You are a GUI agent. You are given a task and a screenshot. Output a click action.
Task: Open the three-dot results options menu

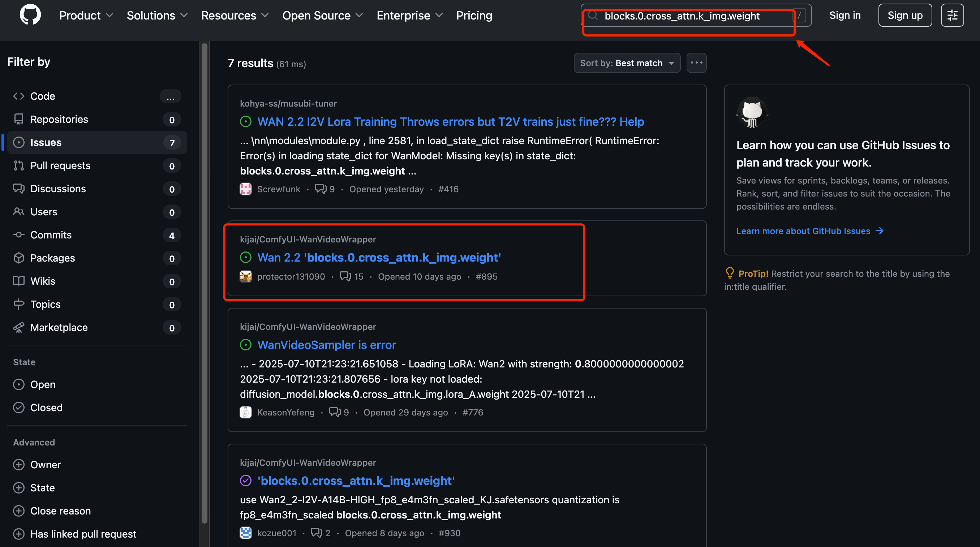click(x=696, y=63)
